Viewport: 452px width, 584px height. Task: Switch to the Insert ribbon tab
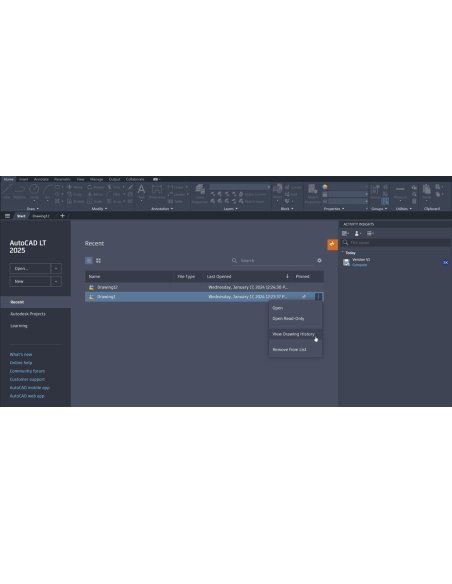tap(23, 179)
